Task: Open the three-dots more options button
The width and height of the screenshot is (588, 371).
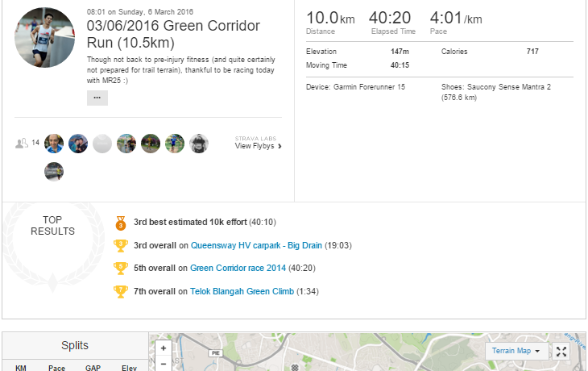Action: pyautogui.click(x=97, y=98)
